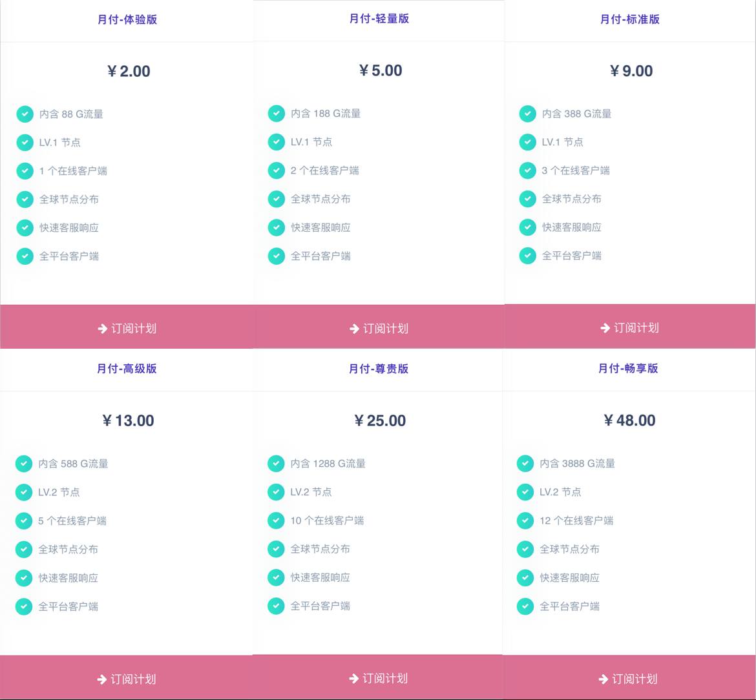Screen dimensions: 756x700
Task: Click 订阅计划 under the ¥25.00 尊贵版 plan
Action: click(x=379, y=678)
